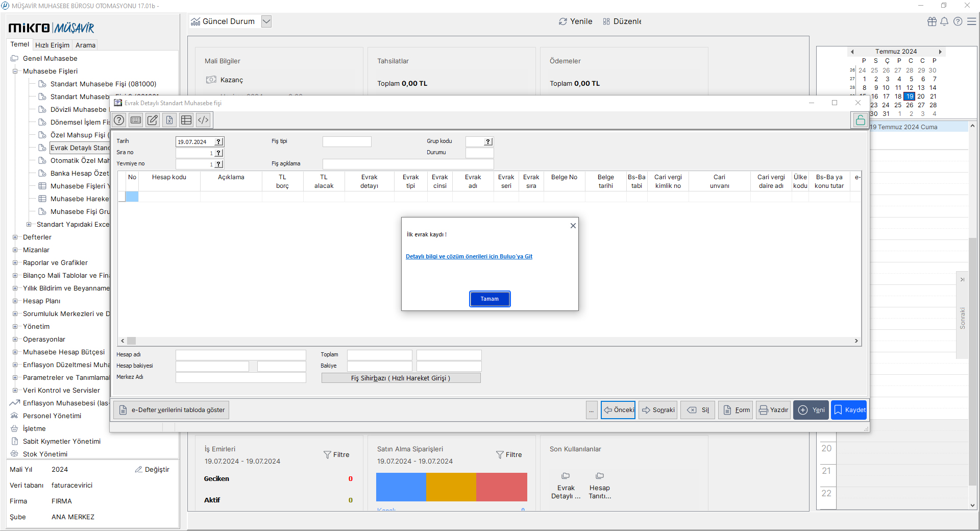Viewport: 980px width, 531px height.
Task: Click the Excel export document icon
Action: (x=169, y=120)
